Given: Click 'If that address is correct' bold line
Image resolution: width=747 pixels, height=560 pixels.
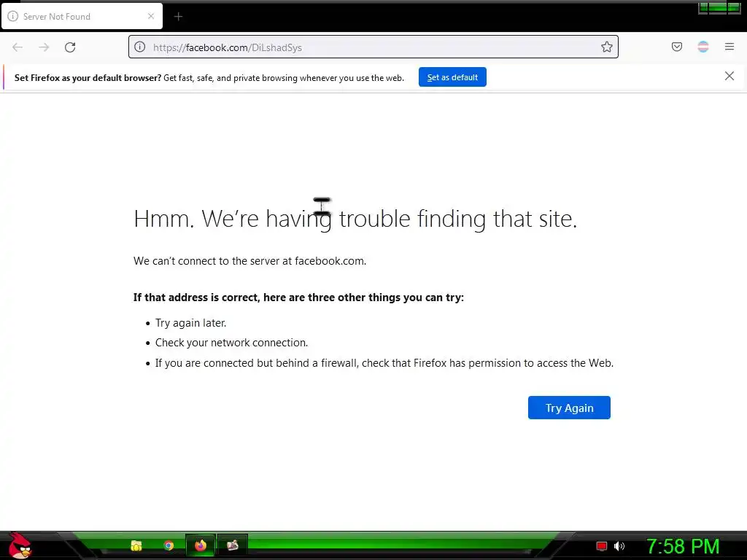Looking at the screenshot, I should (298, 297).
